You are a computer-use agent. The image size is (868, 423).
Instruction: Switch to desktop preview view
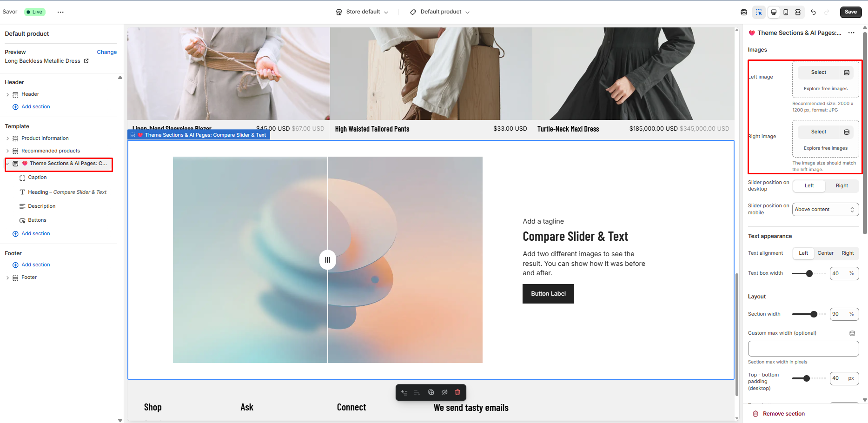(x=774, y=12)
